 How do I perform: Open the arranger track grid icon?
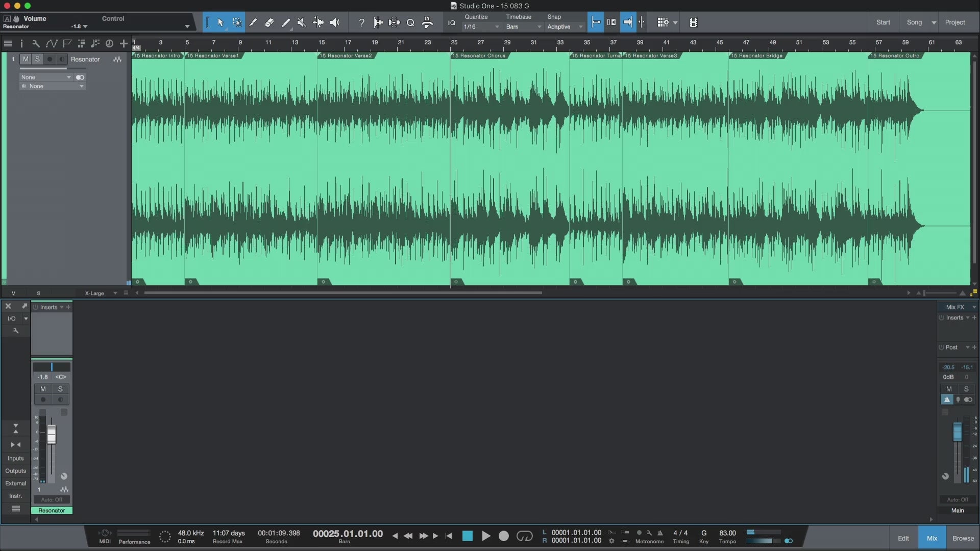coord(81,44)
